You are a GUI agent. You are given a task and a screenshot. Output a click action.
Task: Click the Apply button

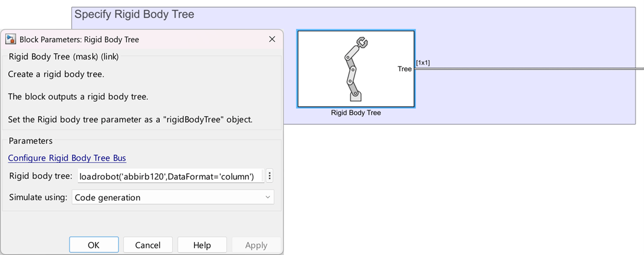click(256, 245)
